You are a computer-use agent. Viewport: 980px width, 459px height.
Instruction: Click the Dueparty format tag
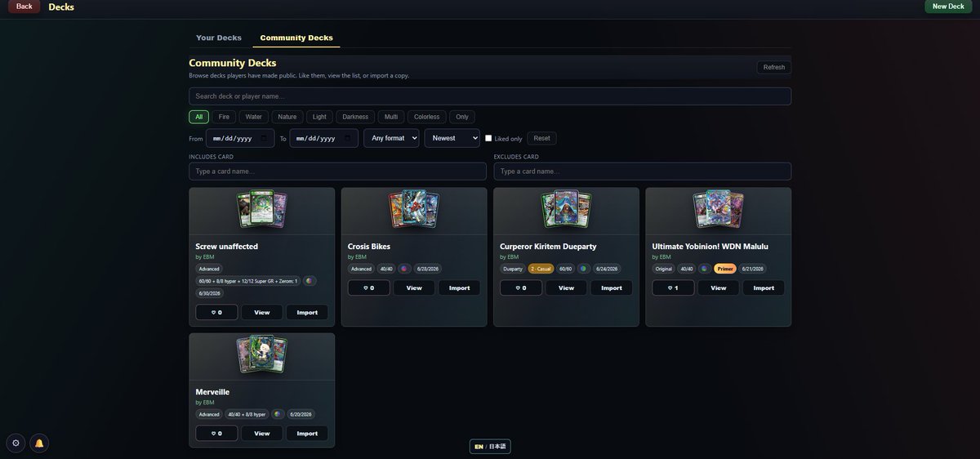(513, 269)
